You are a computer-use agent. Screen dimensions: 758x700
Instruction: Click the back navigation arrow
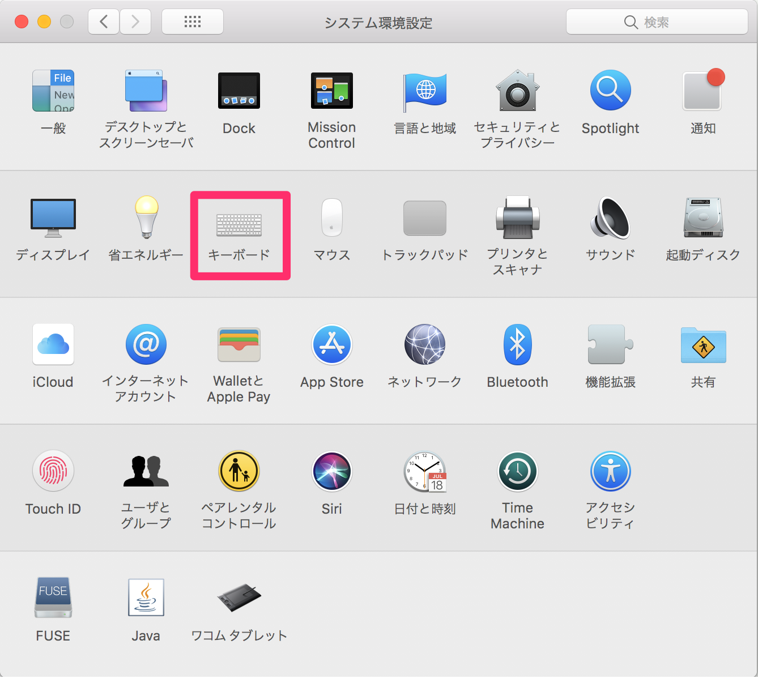tap(104, 22)
